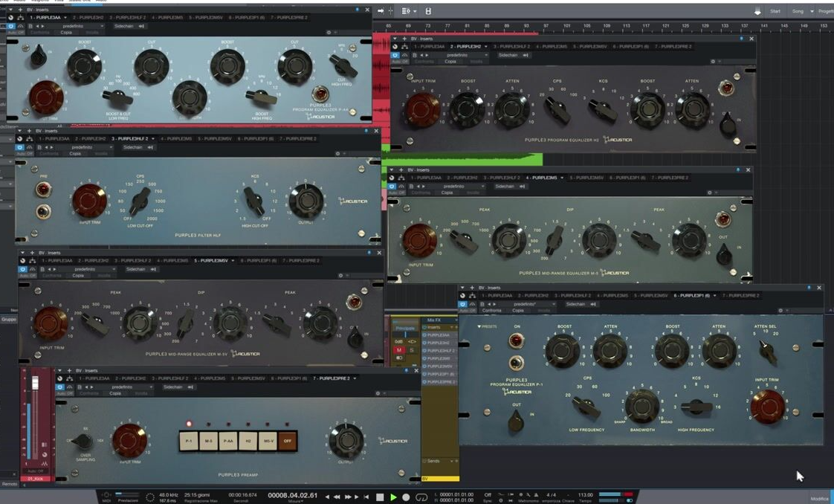Switch to 7 - PURPLE3PRE 2 tab in PURPLE3P1 window

point(740,296)
